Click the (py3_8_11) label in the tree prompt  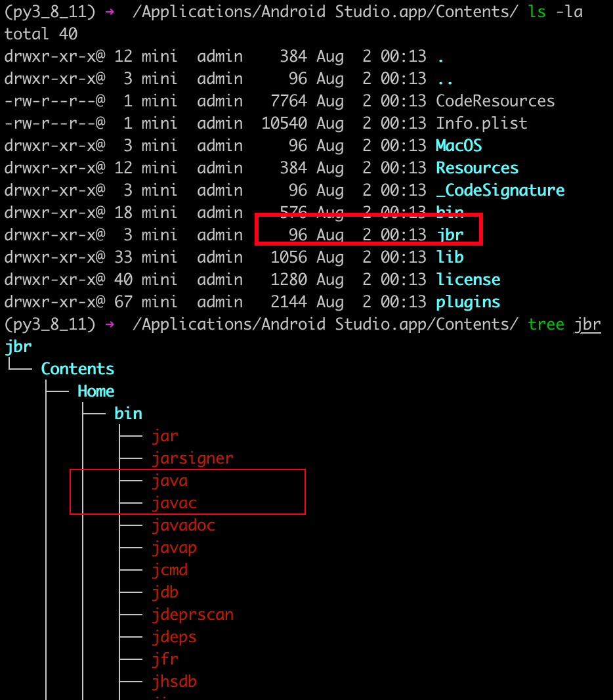(50, 324)
